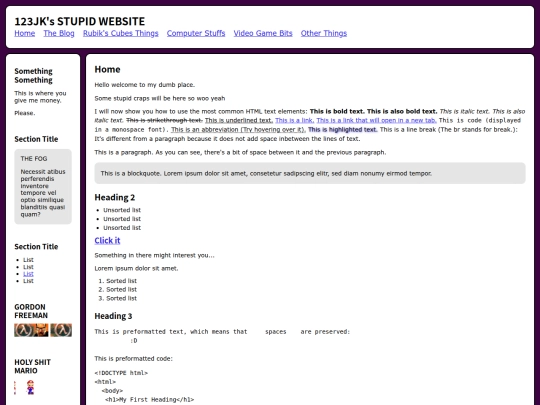
Task: Click 'Something Something' sidebar heading
Action: pos(33,75)
